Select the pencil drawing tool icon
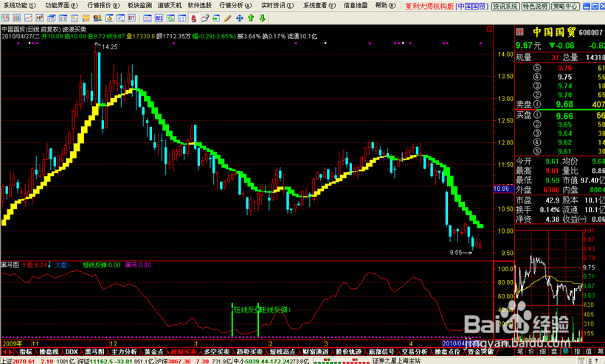This screenshot has height=364, width=605. [x=228, y=18]
